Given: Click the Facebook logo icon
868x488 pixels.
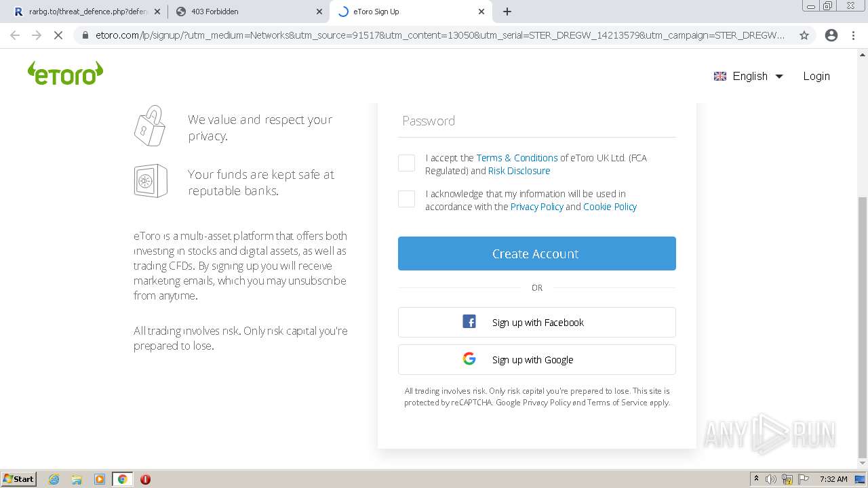Looking at the screenshot, I should pyautogui.click(x=469, y=321).
